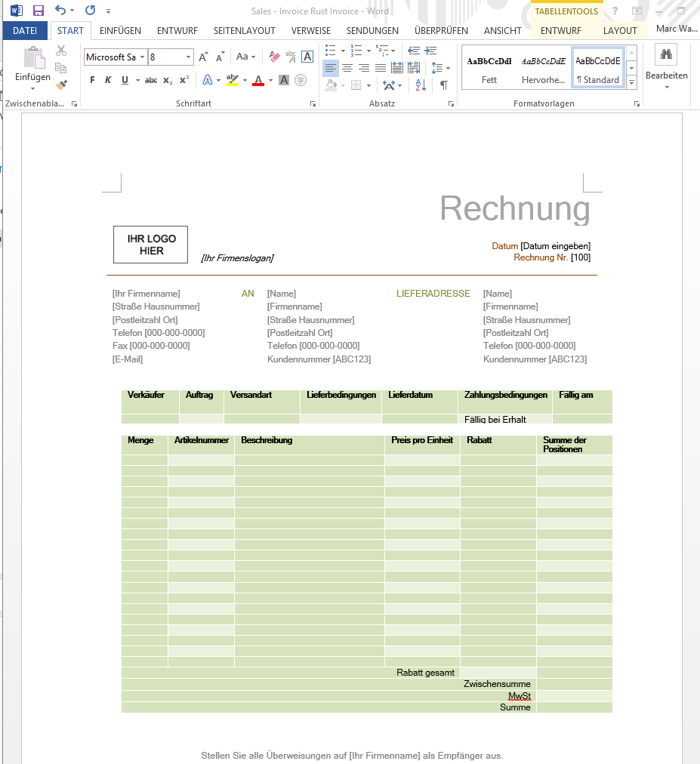Open the Tabellentools LAYOUT tab

(x=620, y=31)
